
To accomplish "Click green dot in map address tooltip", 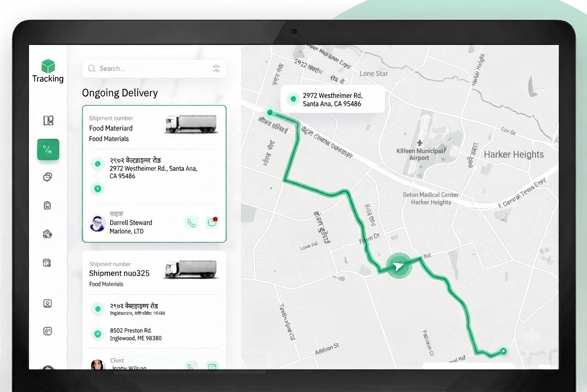I will [293, 98].
